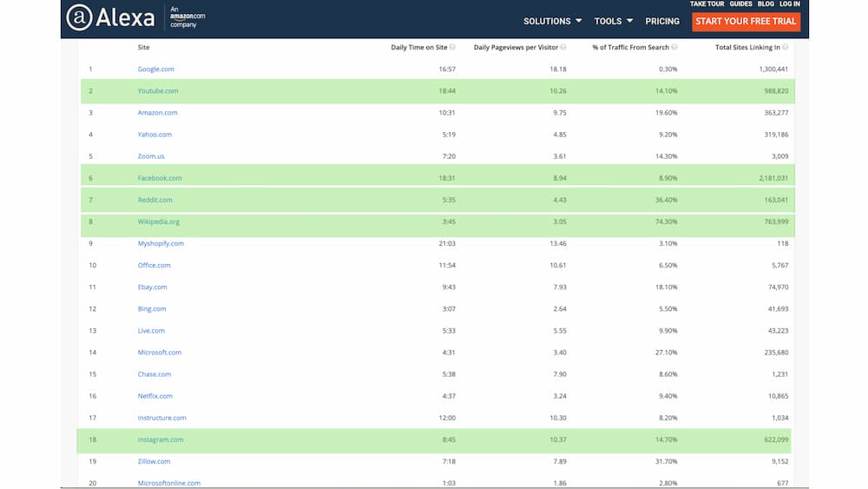Open the Netflix.com site link
This screenshot has width=868, height=489.
(x=155, y=396)
